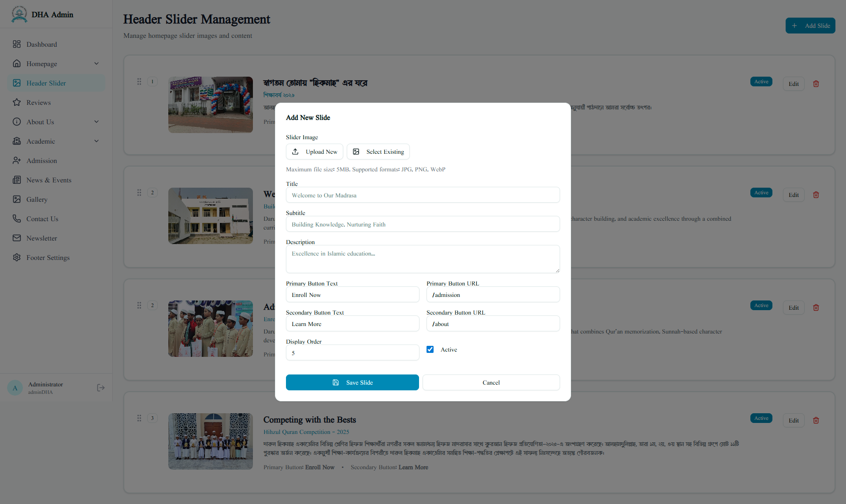The image size is (846, 504).
Task: Click the Gallery image icon
Action: [17, 199]
